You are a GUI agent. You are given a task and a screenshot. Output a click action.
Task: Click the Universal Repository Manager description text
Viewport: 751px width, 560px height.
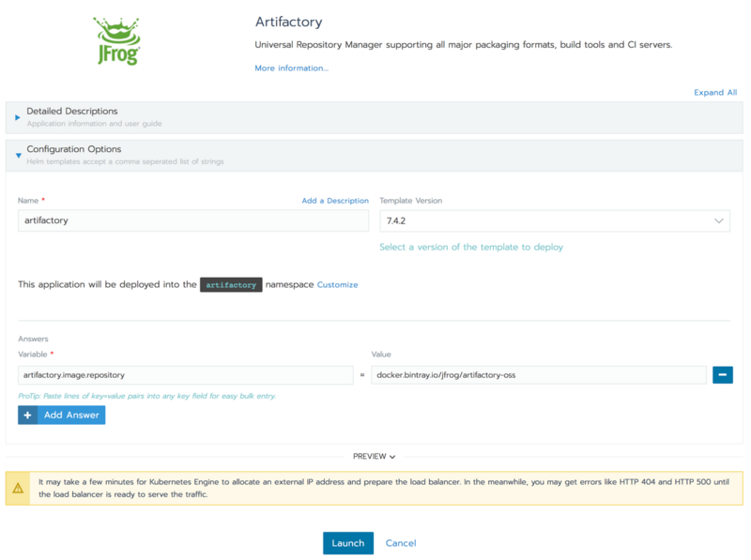pyautogui.click(x=463, y=44)
